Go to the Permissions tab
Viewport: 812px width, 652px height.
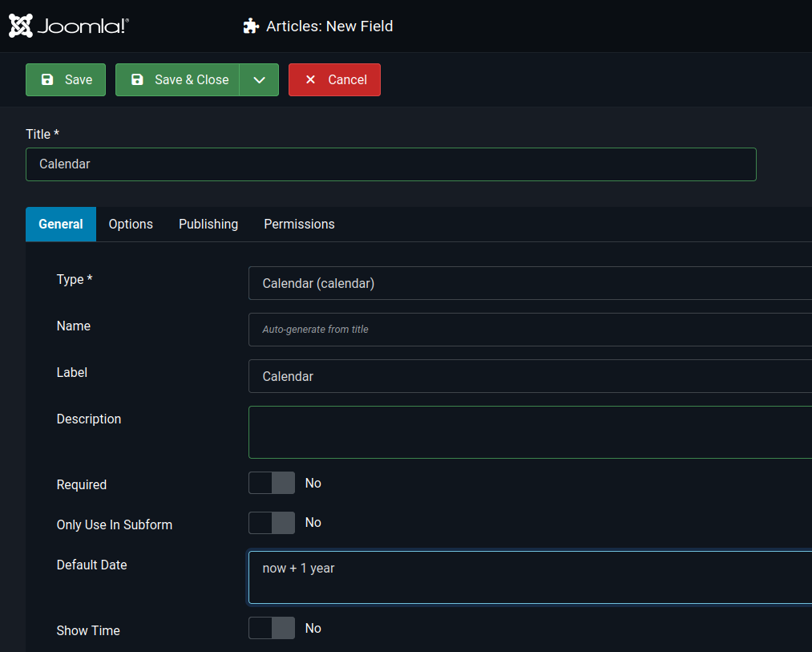[299, 224]
